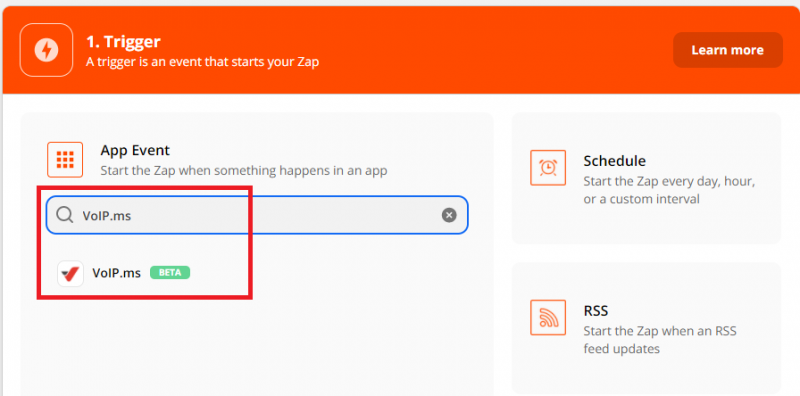Click 'A trigger is an event' subtitle
The width and height of the screenshot is (800, 396).
tap(203, 62)
